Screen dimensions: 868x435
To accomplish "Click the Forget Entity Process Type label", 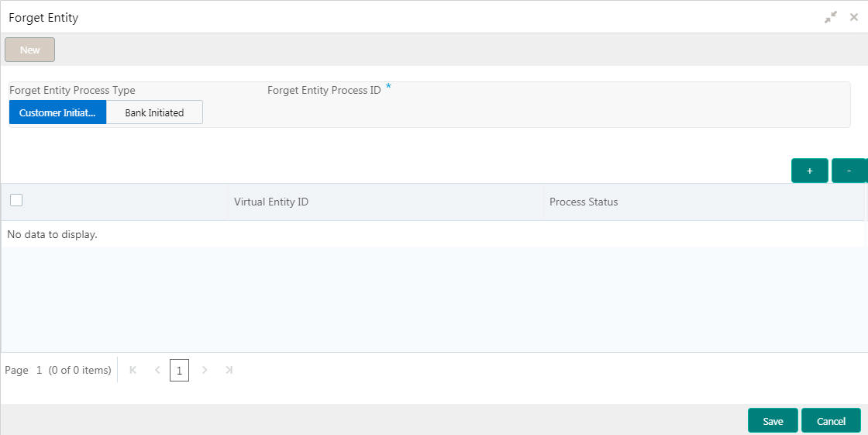I will tap(72, 91).
